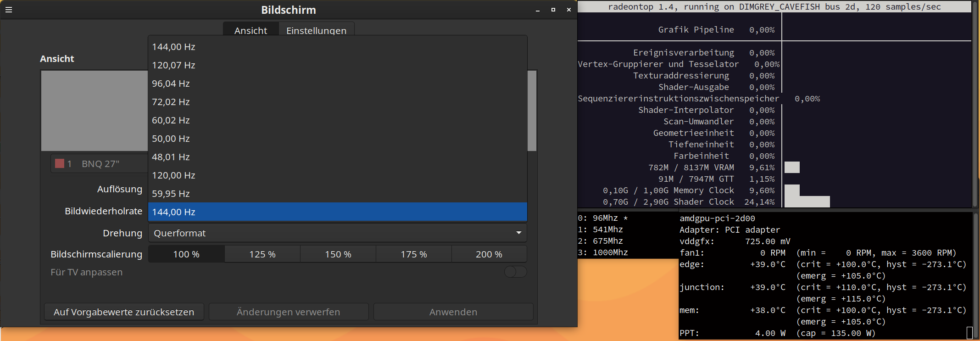980x341 pixels.
Task: Click the PPT 4.00 W reading
Action: [732, 333]
